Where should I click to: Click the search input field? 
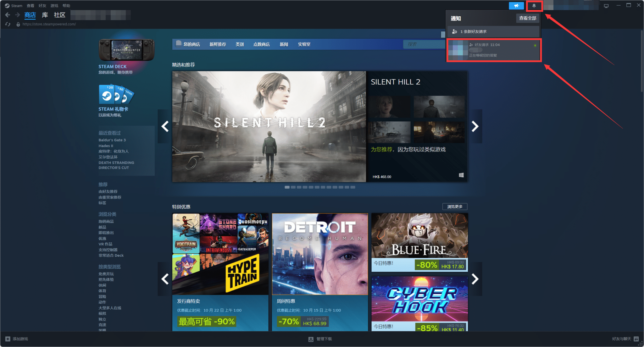coord(425,44)
